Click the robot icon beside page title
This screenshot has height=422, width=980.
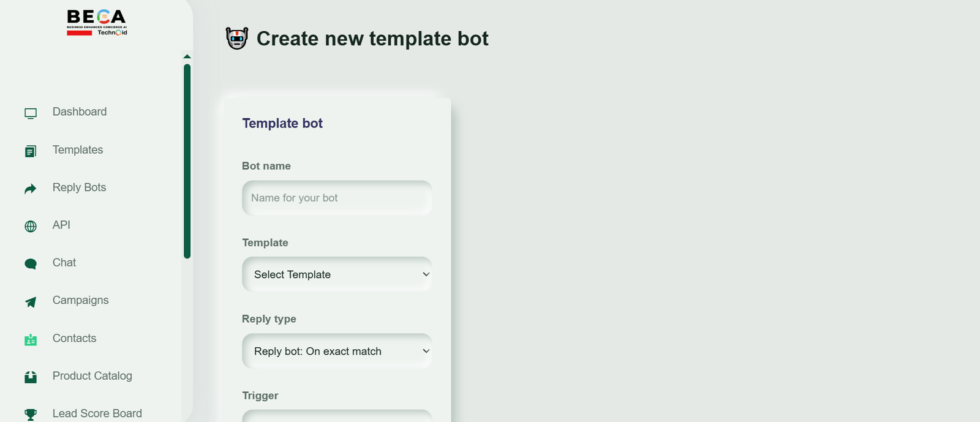coord(237,39)
